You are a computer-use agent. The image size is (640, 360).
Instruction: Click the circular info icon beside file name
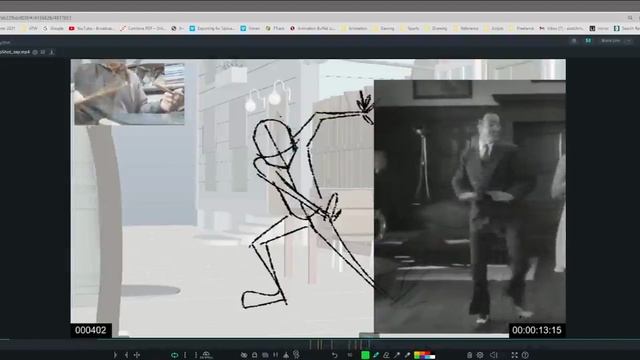[35, 52]
